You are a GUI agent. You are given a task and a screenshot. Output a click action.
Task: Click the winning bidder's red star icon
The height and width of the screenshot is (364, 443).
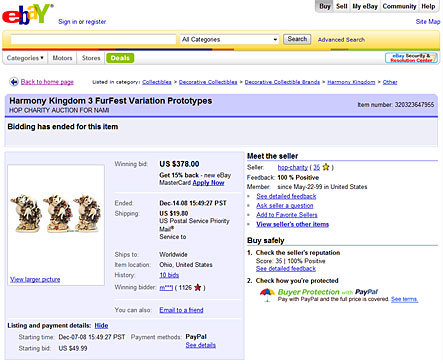[198, 287]
